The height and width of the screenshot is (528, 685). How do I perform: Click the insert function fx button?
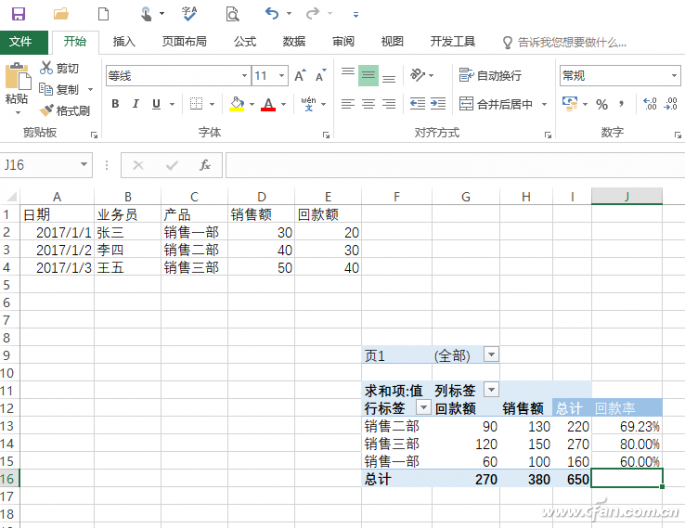205,165
